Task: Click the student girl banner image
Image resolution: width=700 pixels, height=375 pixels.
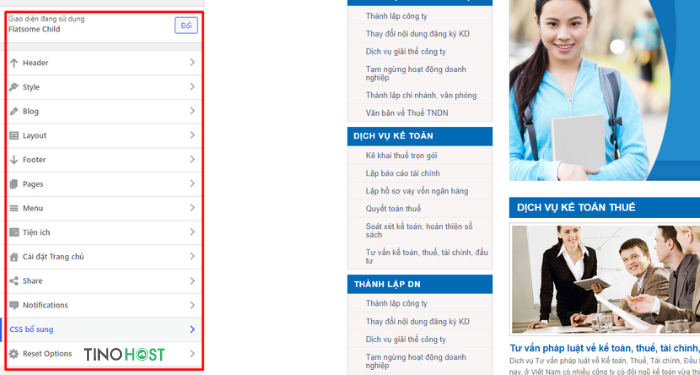Action: (x=604, y=90)
